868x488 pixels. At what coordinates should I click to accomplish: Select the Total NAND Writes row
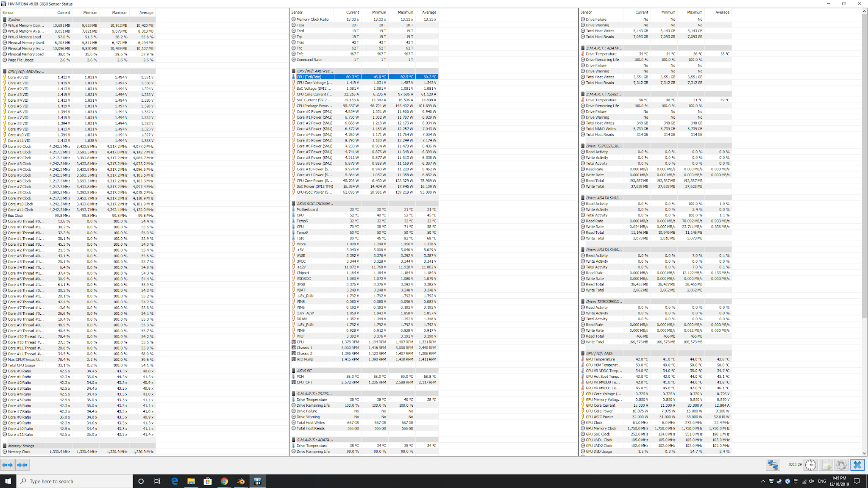click(x=655, y=129)
